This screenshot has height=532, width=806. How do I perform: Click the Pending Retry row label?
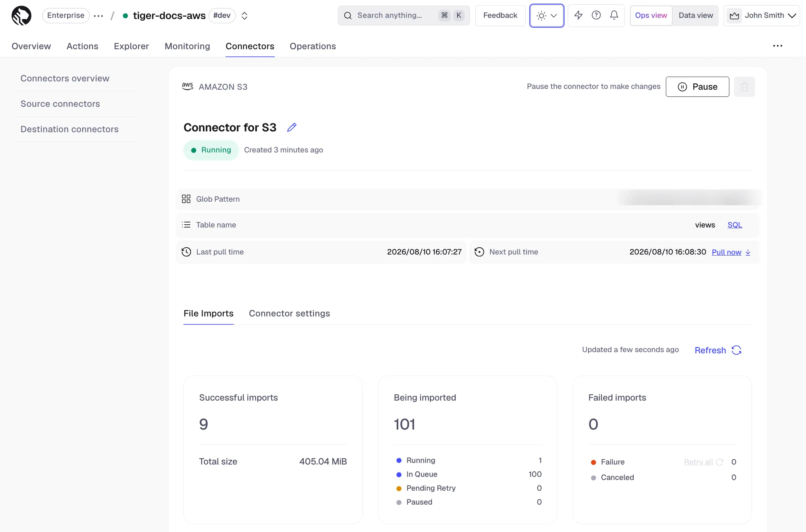(x=431, y=488)
